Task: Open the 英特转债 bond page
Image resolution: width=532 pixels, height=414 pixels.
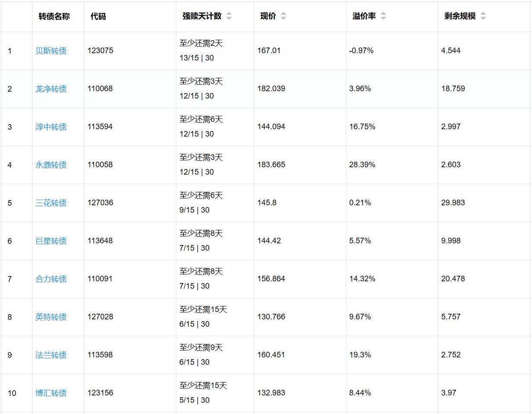Action: click(x=51, y=317)
